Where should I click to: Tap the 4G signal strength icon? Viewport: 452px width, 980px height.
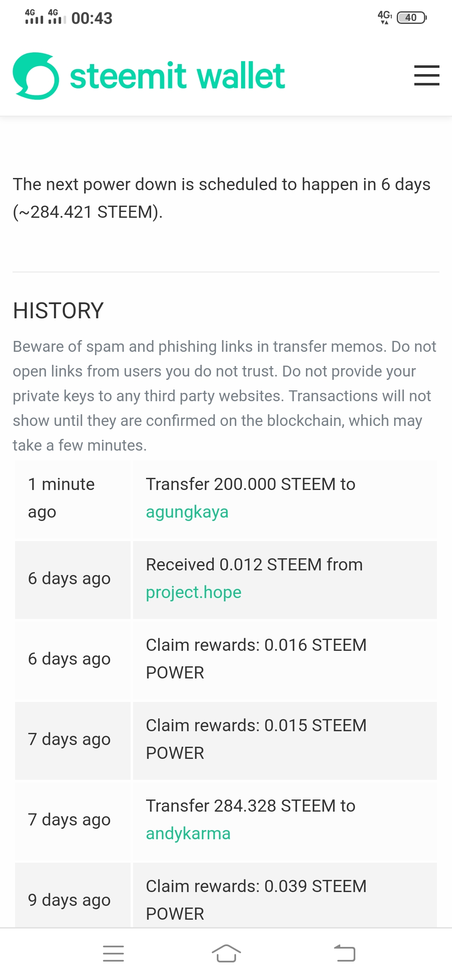pyautogui.click(x=34, y=17)
